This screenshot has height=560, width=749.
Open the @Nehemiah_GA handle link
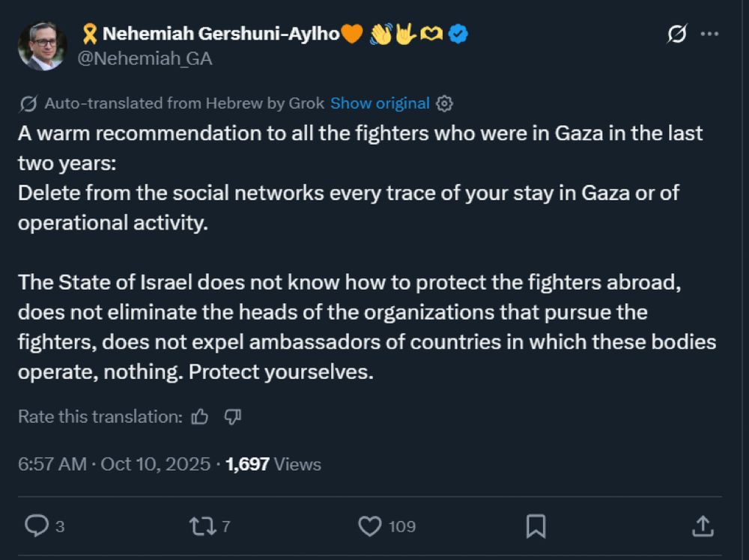tap(145, 58)
